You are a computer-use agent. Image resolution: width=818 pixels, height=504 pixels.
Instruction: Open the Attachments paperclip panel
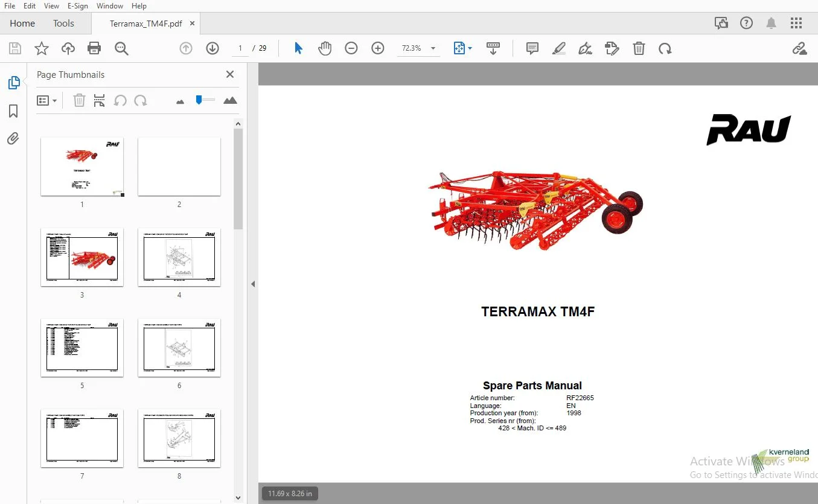[13, 139]
